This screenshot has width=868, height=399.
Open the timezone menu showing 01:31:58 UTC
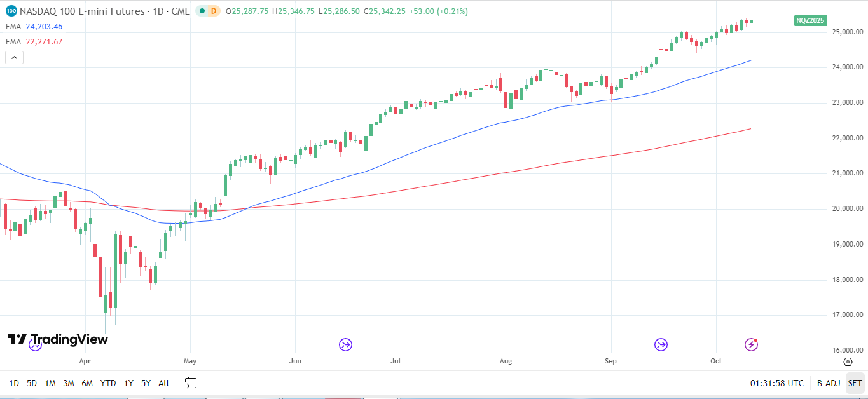point(776,383)
